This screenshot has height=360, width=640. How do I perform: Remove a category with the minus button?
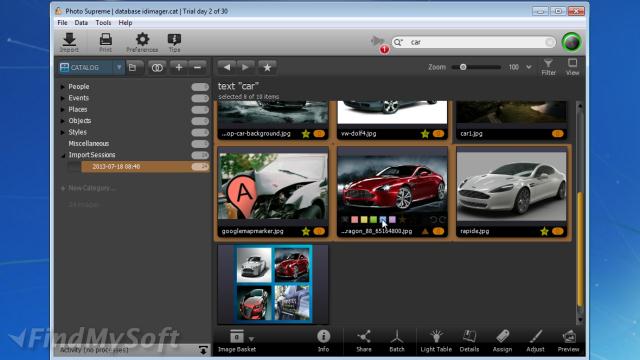[x=198, y=67]
